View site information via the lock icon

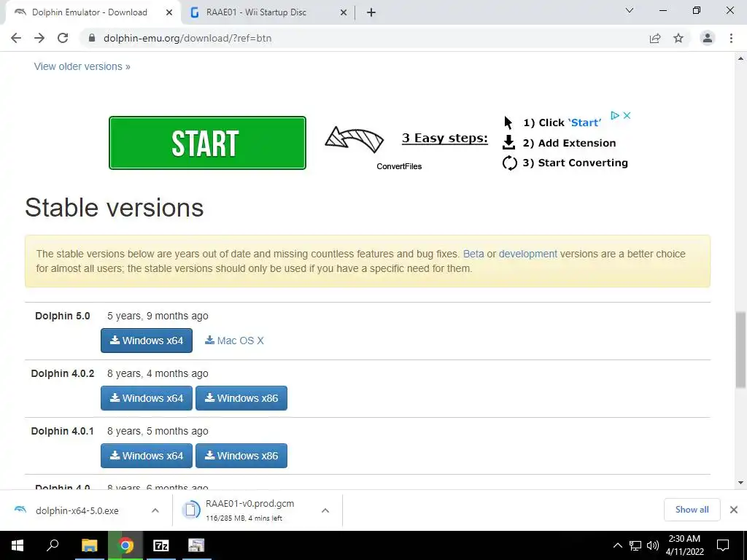coord(92,38)
